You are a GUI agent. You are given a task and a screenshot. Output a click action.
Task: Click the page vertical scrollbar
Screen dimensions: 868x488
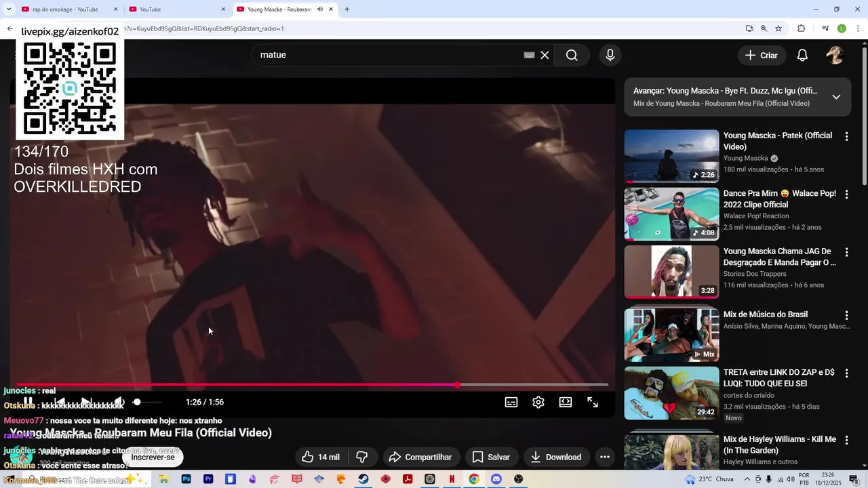click(x=864, y=115)
